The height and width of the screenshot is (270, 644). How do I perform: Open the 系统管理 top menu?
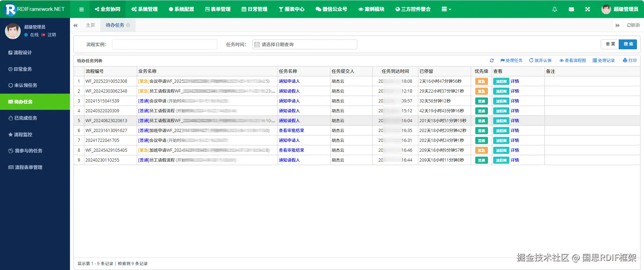point(144,9)
